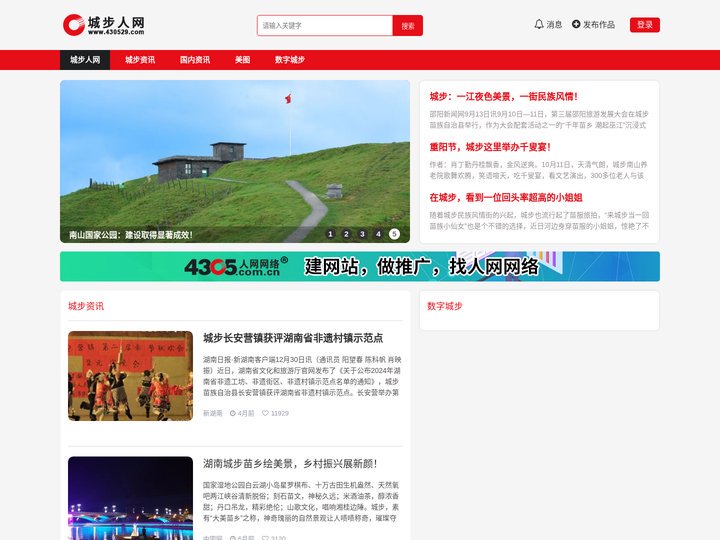The height and width of the screenshot is (540, 720).
Task: Click the 4月前 timestamp text
Action: (246, 413)
